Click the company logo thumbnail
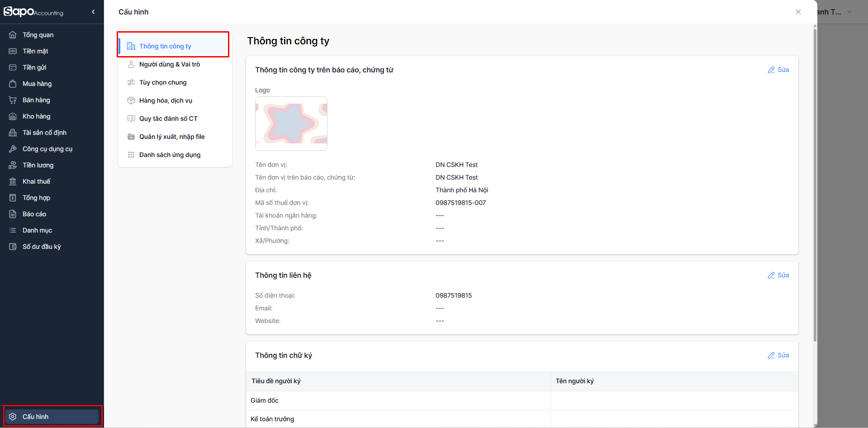The height and width of the screenshot is (428, 868). point(291,124)
